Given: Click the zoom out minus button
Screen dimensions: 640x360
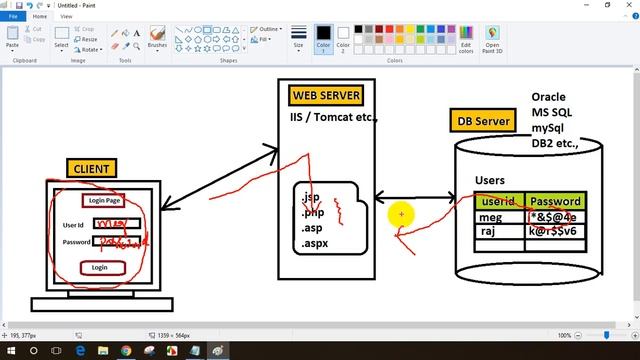Looking at the screenshot, I should point(578,336).
